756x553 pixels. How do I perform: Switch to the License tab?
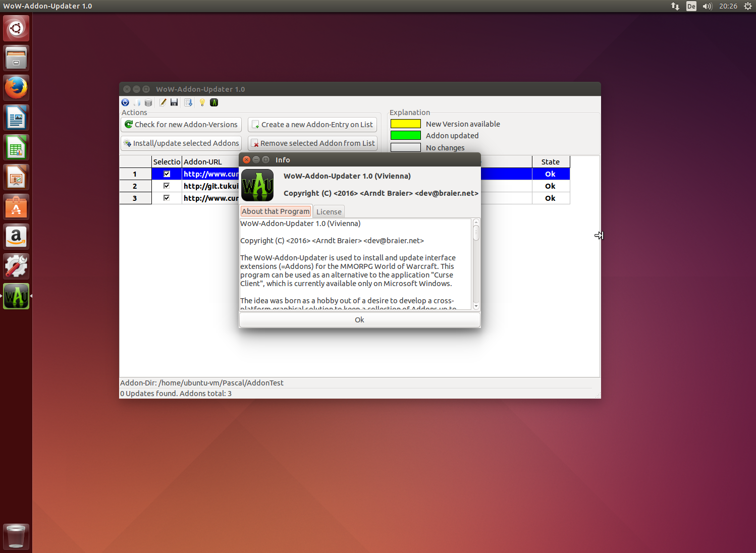[x=329, y=212]
